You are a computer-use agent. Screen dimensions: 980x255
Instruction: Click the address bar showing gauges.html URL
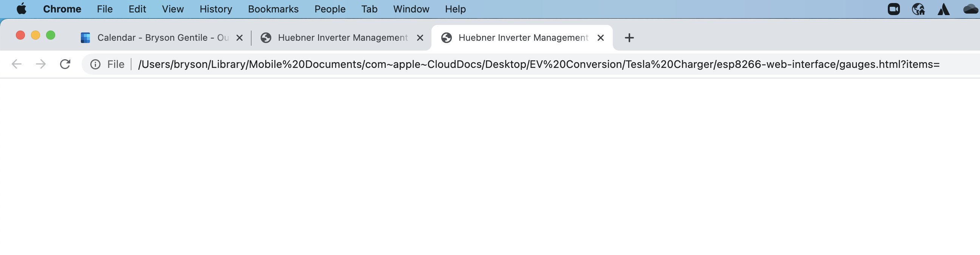click(533, 64)
